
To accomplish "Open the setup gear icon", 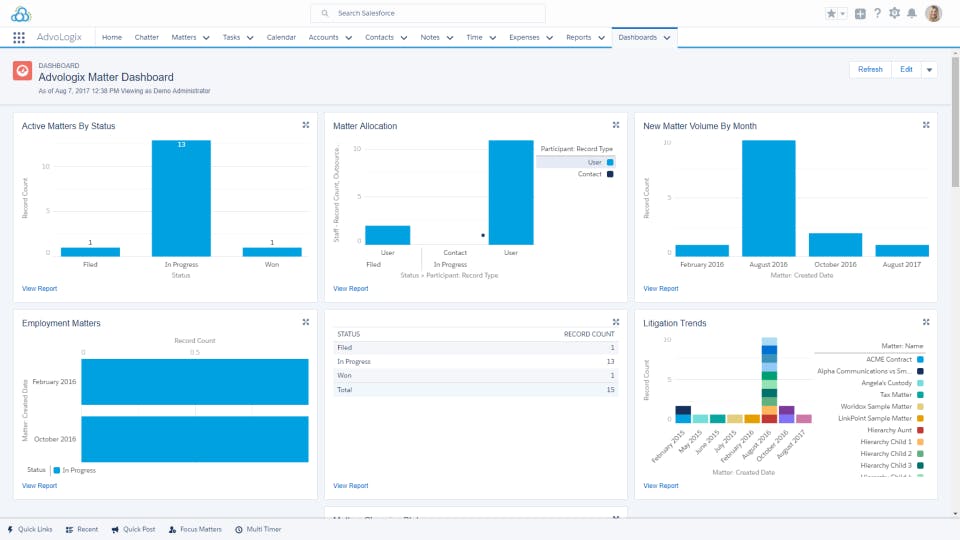I will click(x=894, y=13).
